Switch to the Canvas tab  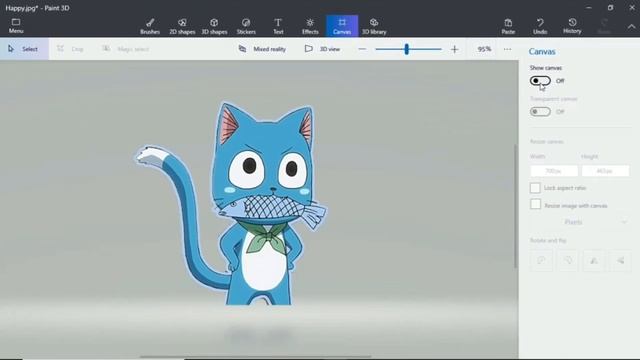pyautogui.click(x=342, y=26)
